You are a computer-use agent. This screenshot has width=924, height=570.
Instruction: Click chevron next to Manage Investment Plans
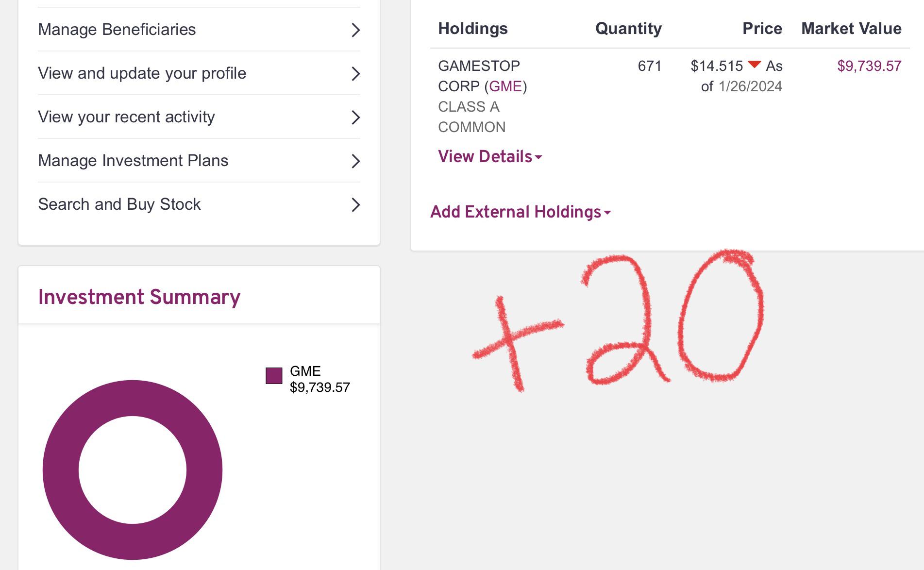click(355, 161)
